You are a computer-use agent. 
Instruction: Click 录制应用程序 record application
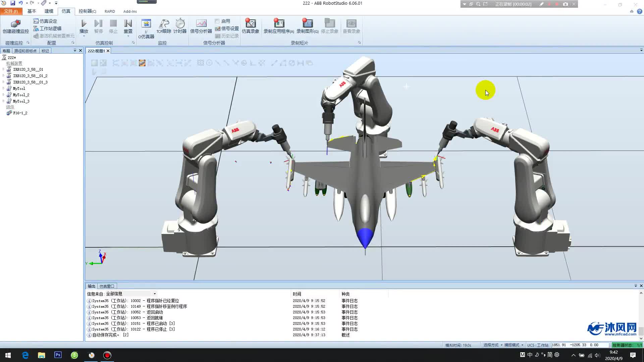[279, 26]
